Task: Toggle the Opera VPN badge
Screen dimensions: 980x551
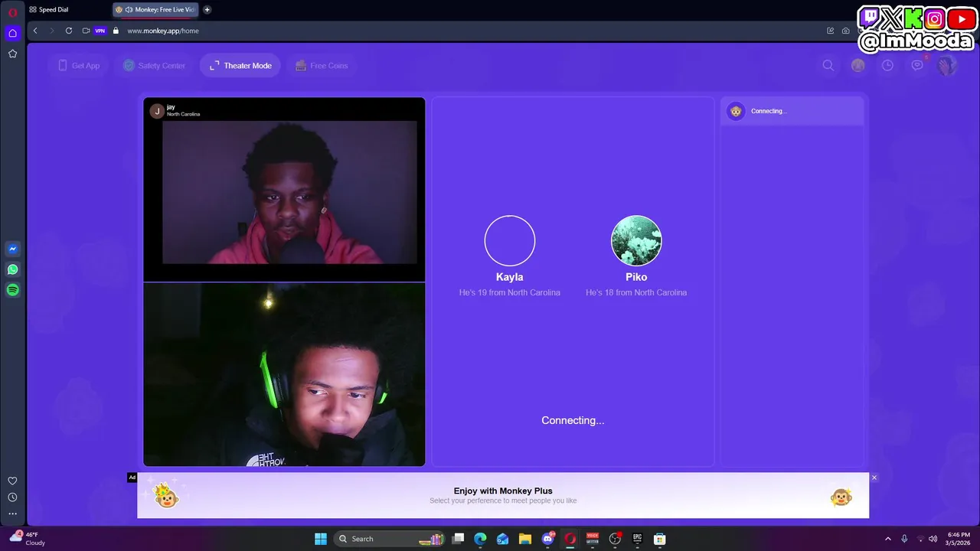Action: 100,31
